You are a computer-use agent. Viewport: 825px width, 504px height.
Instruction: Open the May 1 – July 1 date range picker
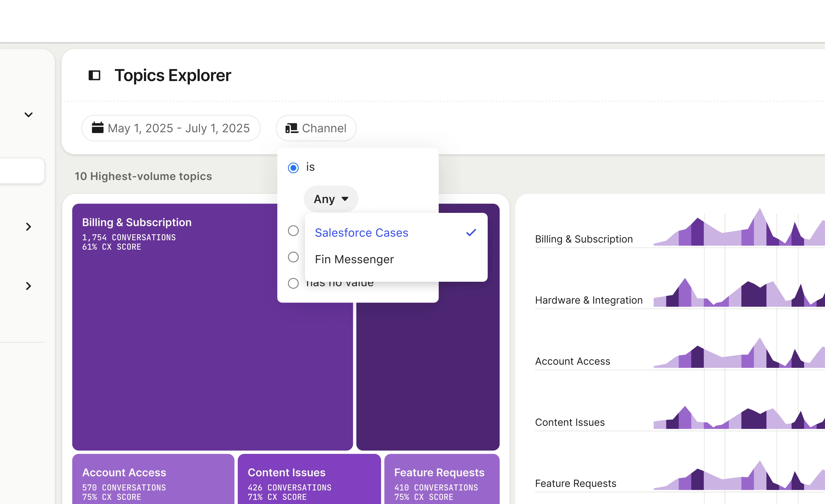click(x=171, y=128)
